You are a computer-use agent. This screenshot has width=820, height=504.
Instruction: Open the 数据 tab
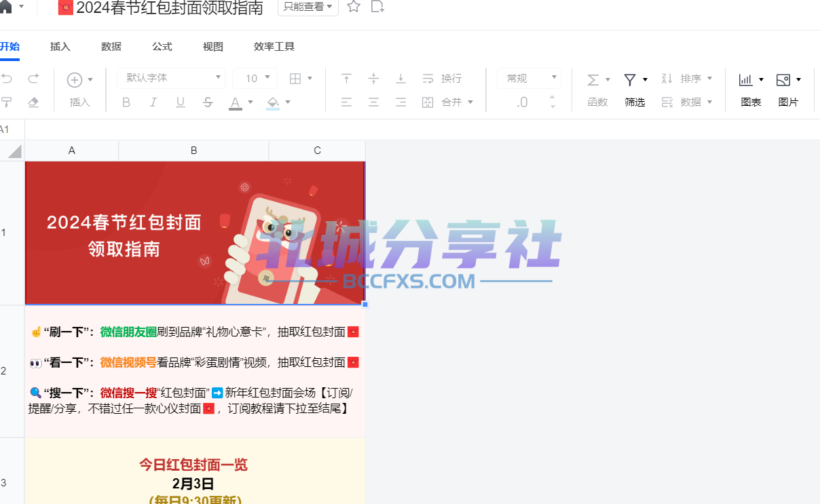coord(111,47)
